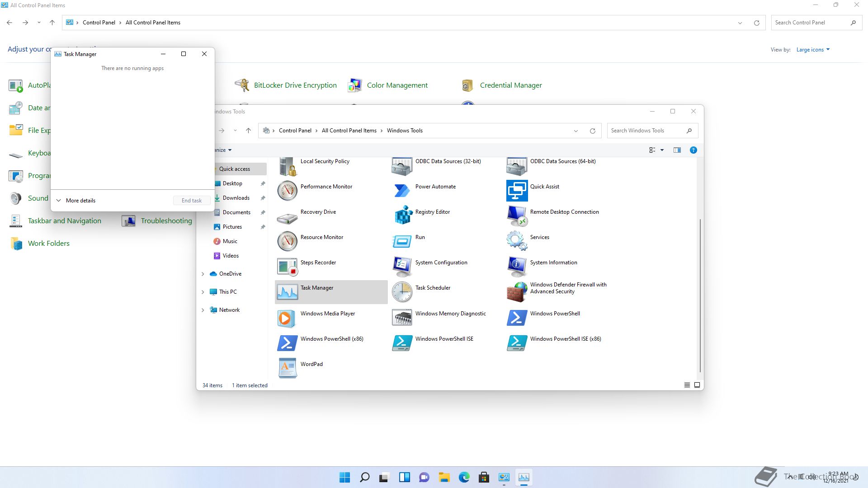Open recent locations dropdown in Control Panel
Screen dimensions: 868x488
39,23
